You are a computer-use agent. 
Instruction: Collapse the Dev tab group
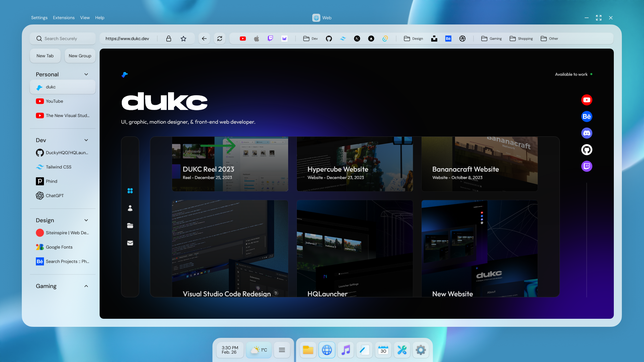(x=86, y=140)
